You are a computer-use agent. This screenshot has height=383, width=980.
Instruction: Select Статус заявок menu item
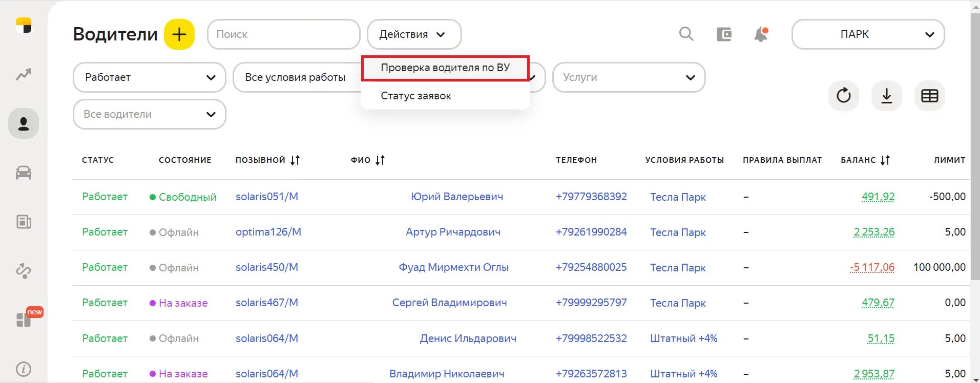pos(445,96)
